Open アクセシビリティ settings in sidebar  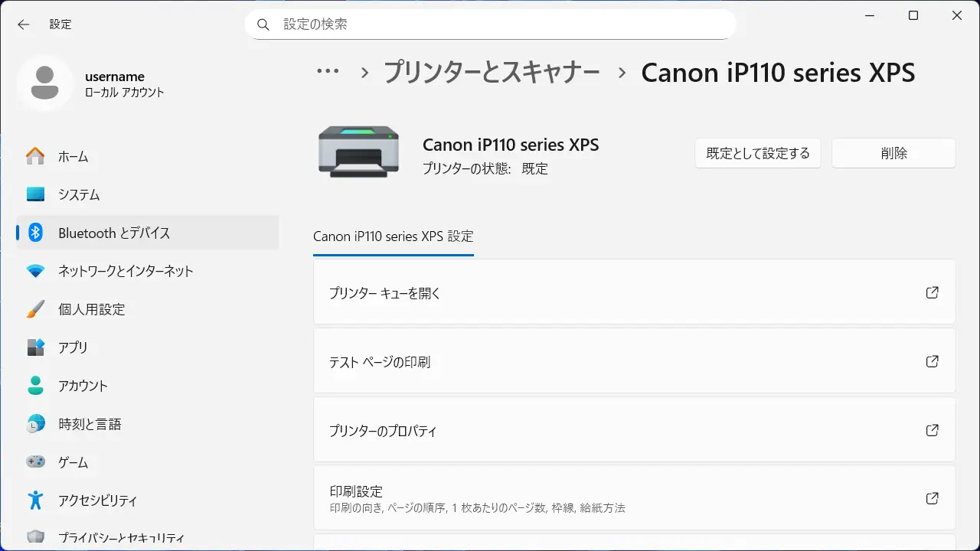[97, 501]
